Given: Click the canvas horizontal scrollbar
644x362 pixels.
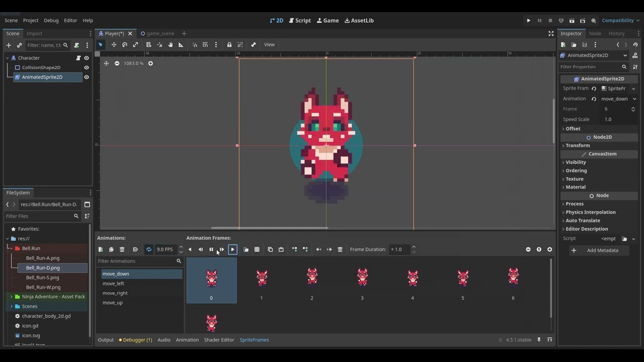Looking at the screenshot, I should coord(269,228).
